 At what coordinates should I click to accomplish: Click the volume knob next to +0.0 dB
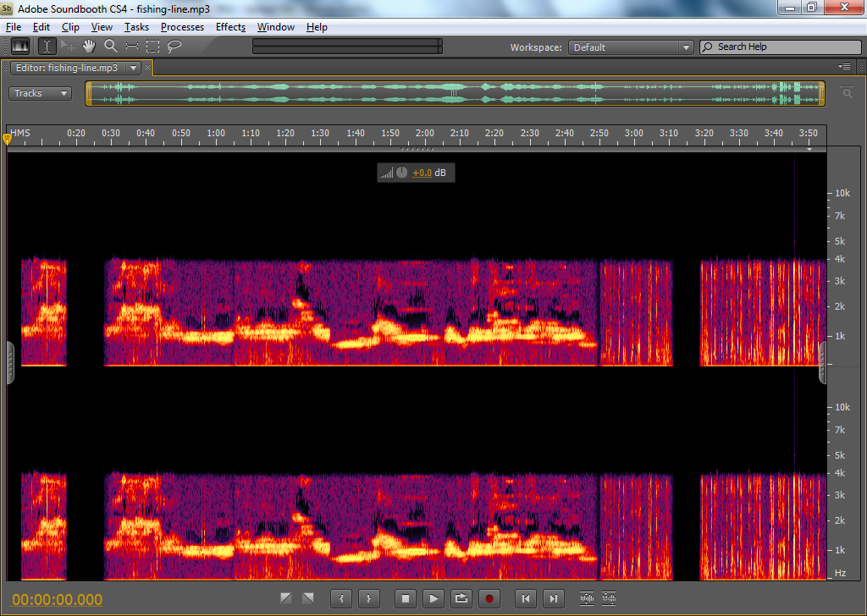pyautogui.click(x=401, y=173)
